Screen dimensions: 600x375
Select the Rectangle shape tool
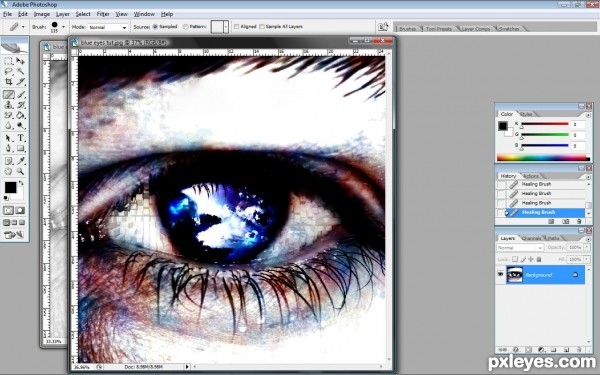click(20, 148)
